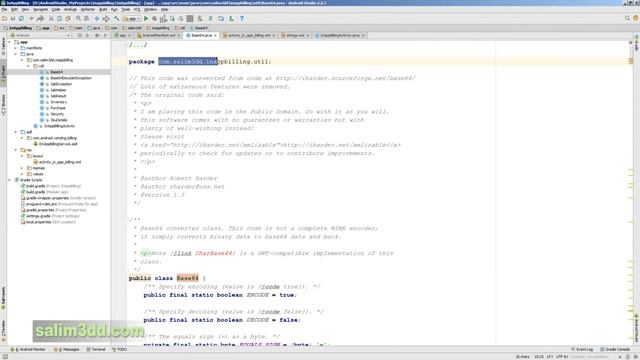Open the app run configuration dropdown
Image resolution: width=640 pixels, height=360 pixels.
(x=131, y=18)
